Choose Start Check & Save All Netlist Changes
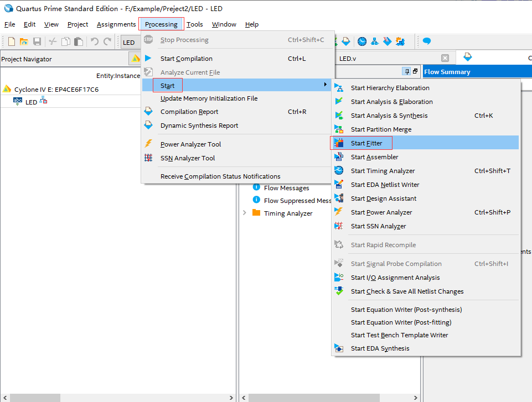Viewport: 532px width, 402px height. [426, 291]
